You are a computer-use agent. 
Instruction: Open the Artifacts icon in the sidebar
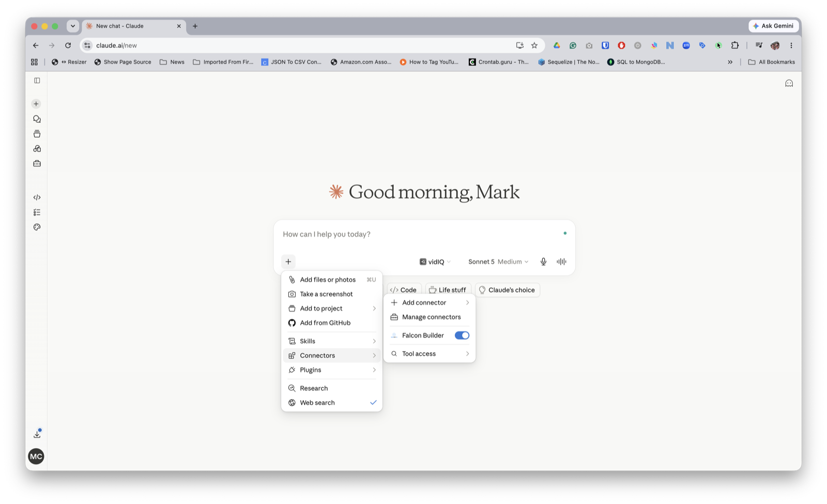pyautogui.click(x=37, y=149)
